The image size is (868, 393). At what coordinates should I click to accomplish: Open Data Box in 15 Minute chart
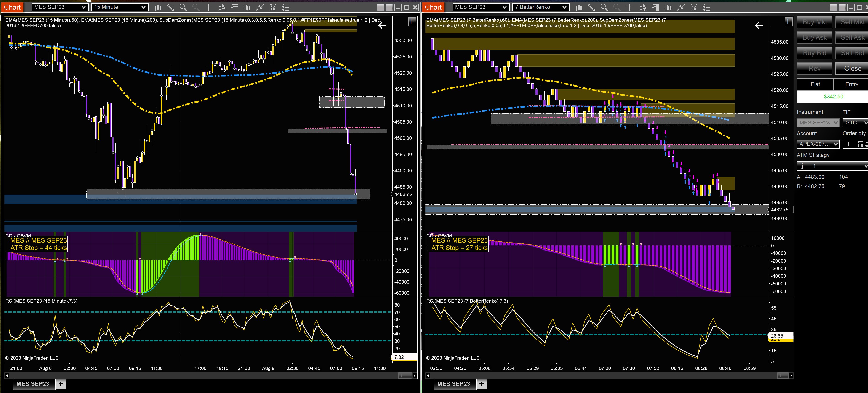(x=221, y=7)
